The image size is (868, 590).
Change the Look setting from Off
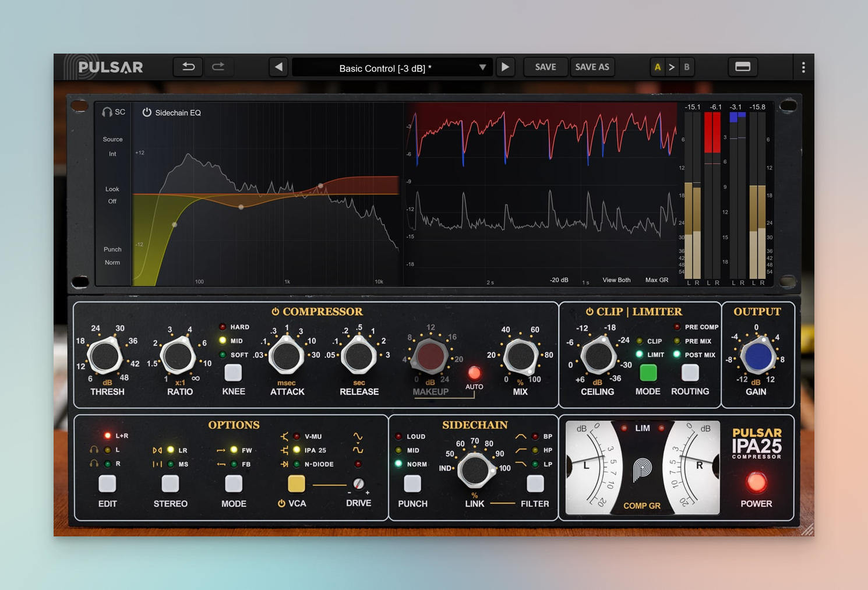coord(112,202)
